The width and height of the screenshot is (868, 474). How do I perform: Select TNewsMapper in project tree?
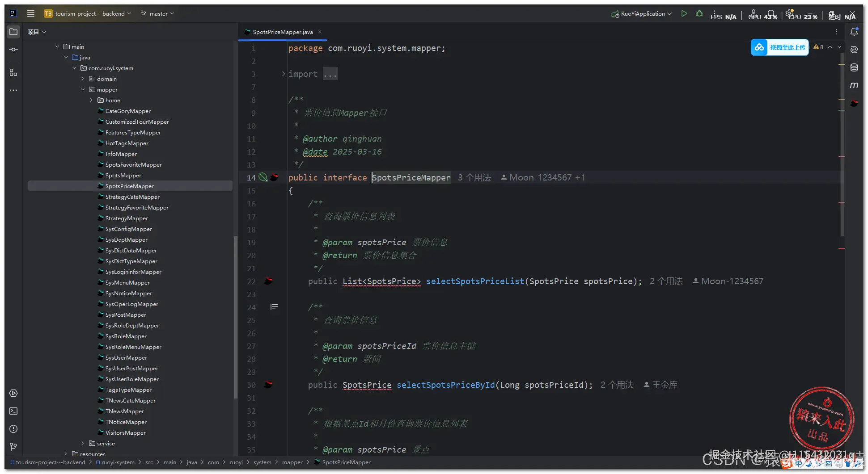(125, 411)
